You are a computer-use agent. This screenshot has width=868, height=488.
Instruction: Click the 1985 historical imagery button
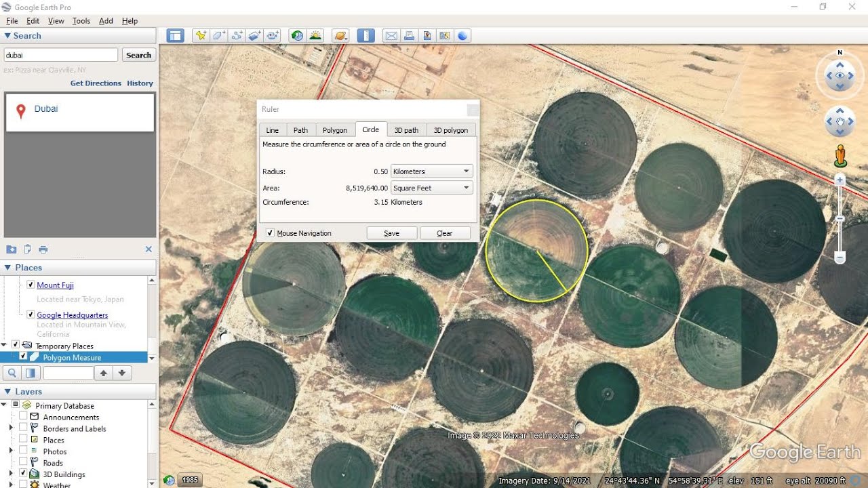pyautogui.click(x=191, y=480)
